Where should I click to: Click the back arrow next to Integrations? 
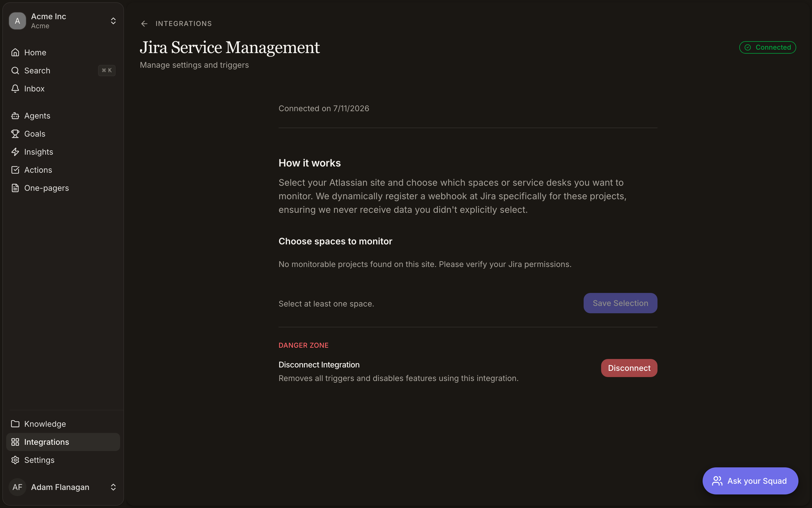tap(144, 23)
